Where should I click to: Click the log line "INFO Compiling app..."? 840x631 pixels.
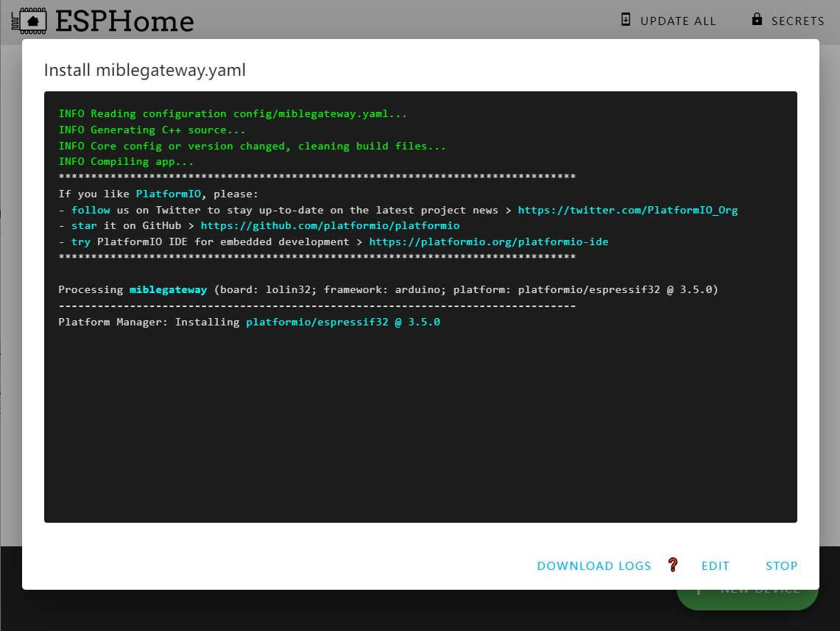point(126,161)
